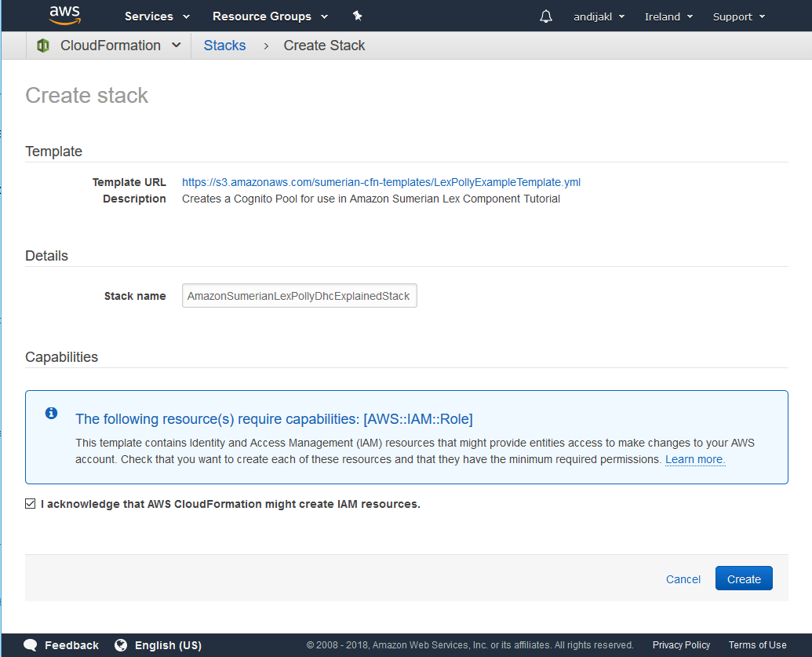Go to Stacks breadcrumb link

click(224, 46)
